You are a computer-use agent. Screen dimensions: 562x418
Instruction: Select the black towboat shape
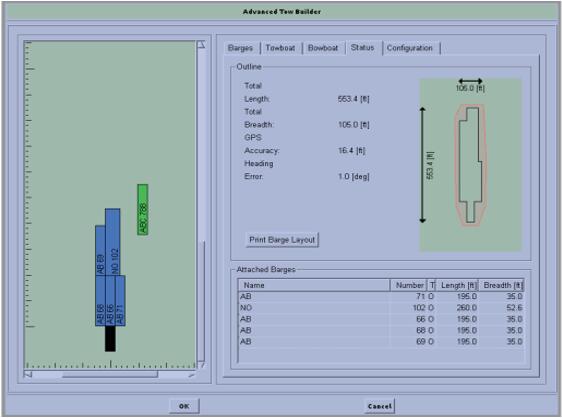(x=110, y=338)
